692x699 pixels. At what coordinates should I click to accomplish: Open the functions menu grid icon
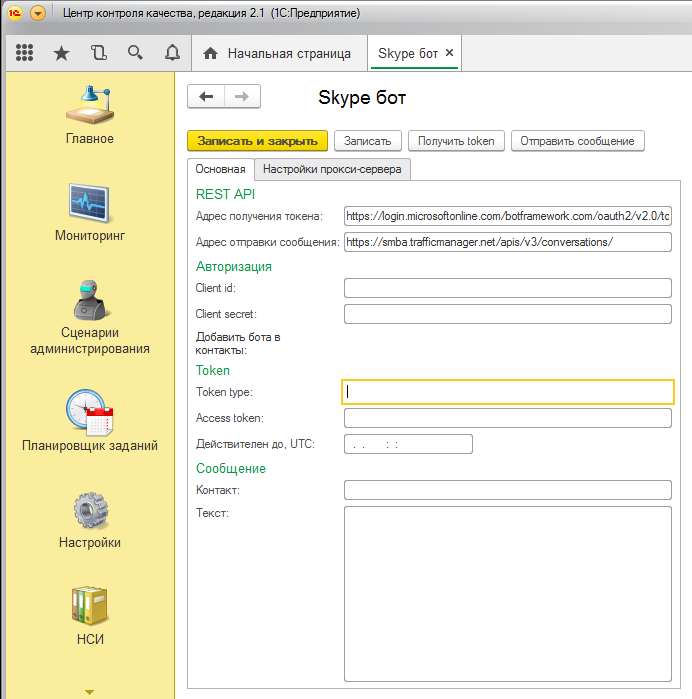coord(24,53)
